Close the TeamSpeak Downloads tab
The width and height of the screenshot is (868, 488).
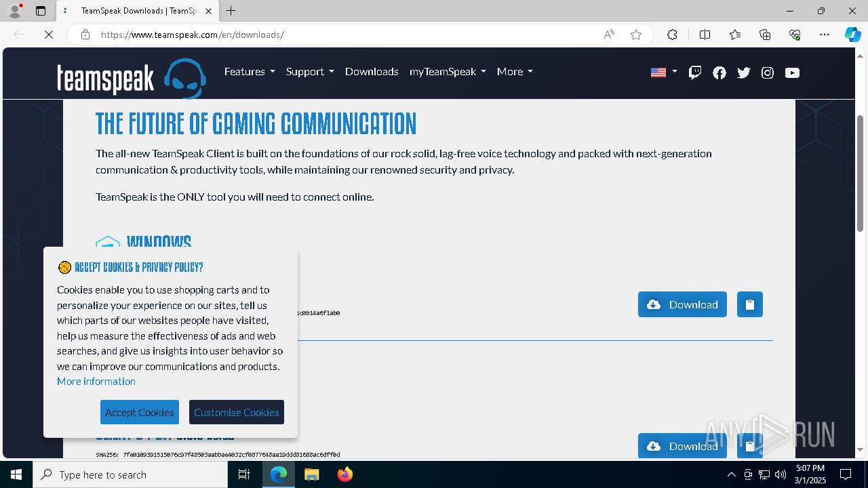pos(208,11)
